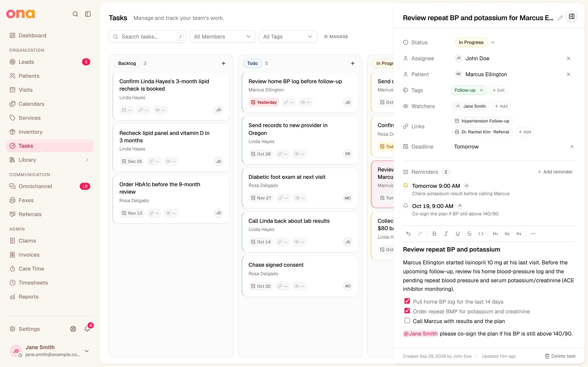Go to Leads in the sidebar
588x367 pixels.
click(50, 62)
